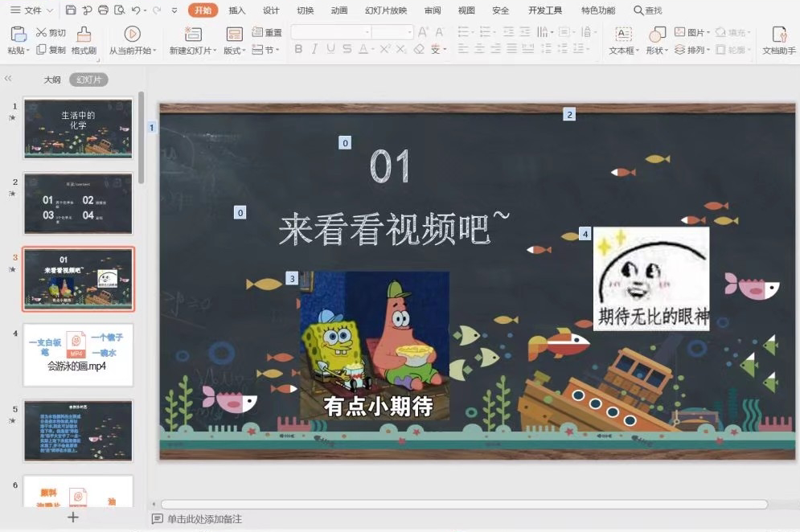Toggle superscript formatting (X²)
The height and width of the screenshot is (532, 800).
pos(384,49)
